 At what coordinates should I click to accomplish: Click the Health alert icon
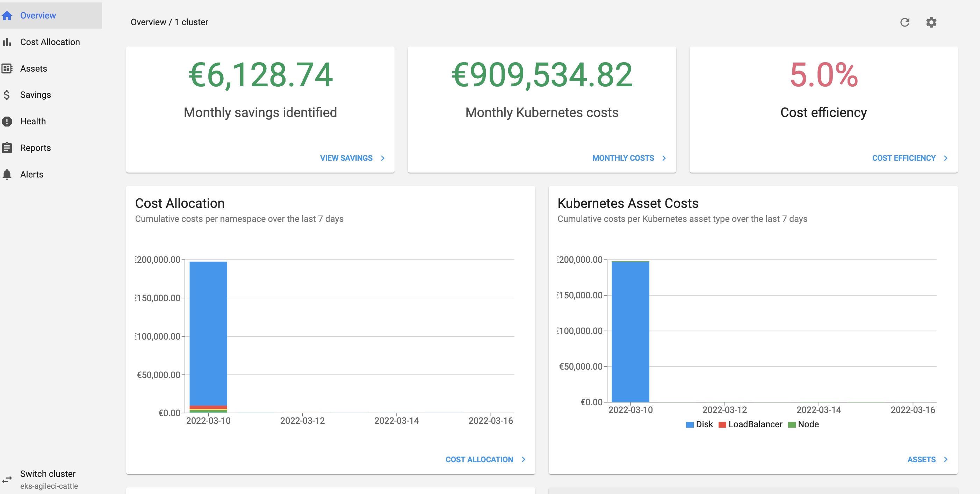tap(7, 121)
